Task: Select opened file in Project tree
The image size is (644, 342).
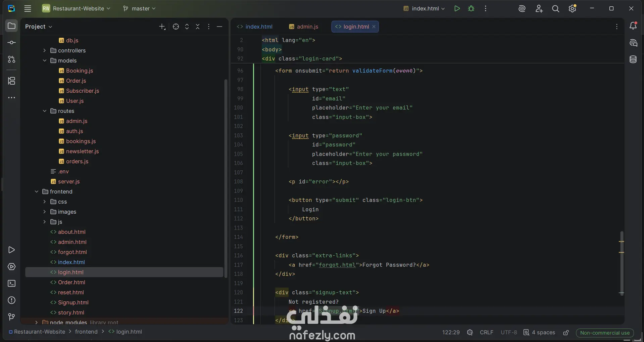Action: pos(176,27)
